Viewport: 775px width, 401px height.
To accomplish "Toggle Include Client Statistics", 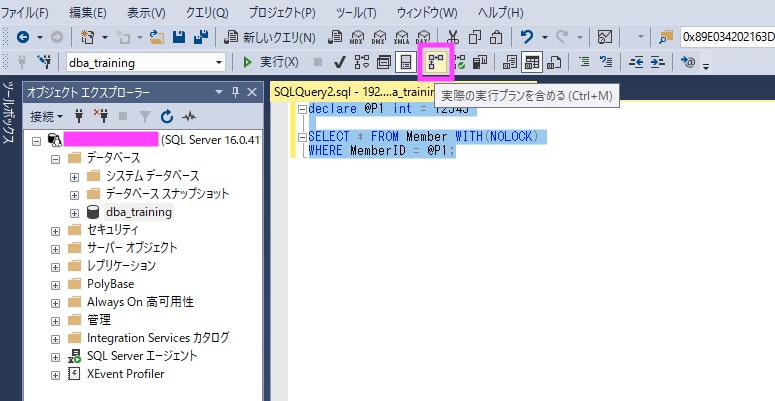I will coord(479,62).
